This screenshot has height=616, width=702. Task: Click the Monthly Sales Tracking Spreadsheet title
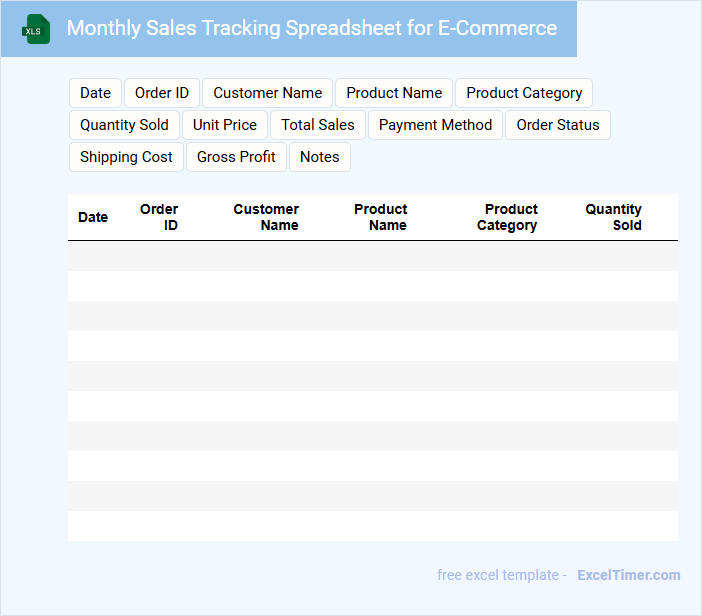coord(312,28)
